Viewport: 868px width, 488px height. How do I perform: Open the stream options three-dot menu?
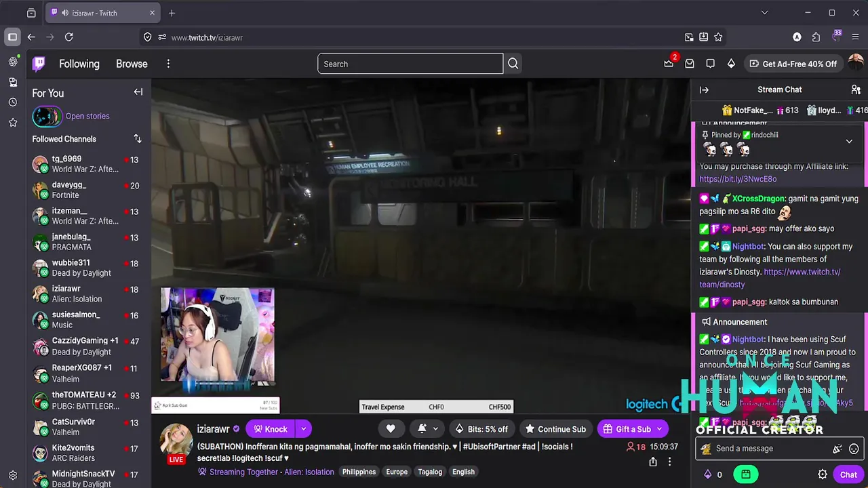pyautogui.click(x=669, y=462)
